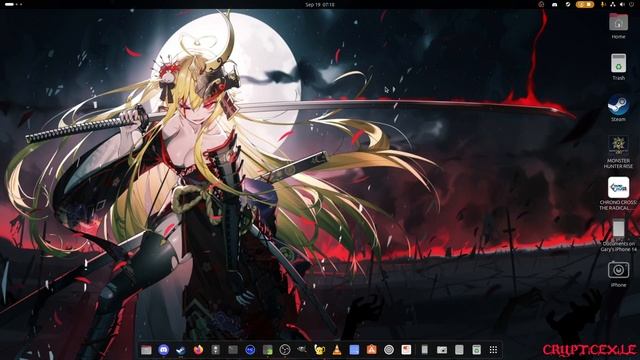The image size is (640, 360).
Task: Open the camera icon in the dock
Action: [x=442, y=350]
